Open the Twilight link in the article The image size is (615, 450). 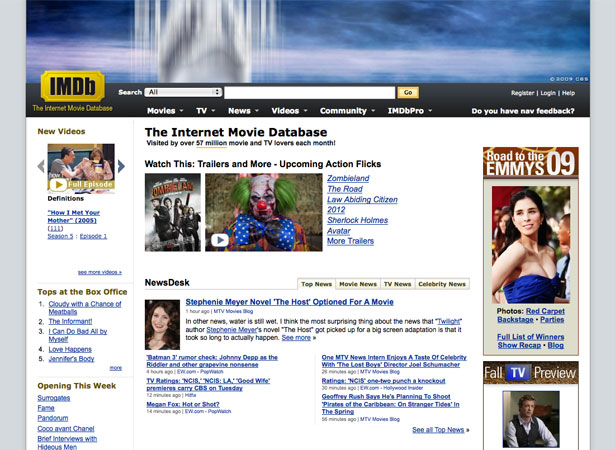click(x=448, y=321)
